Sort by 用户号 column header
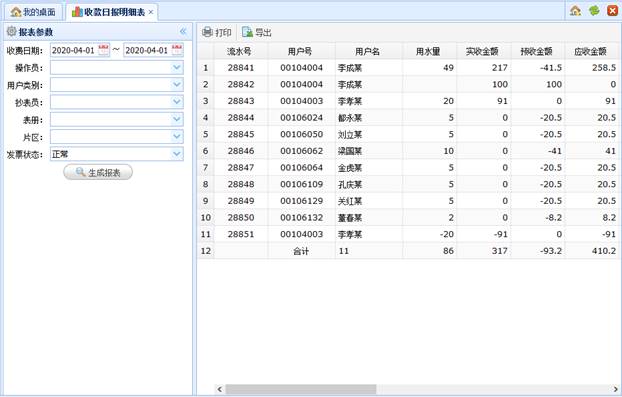622x397 pixels. click(x=301, y=51)
